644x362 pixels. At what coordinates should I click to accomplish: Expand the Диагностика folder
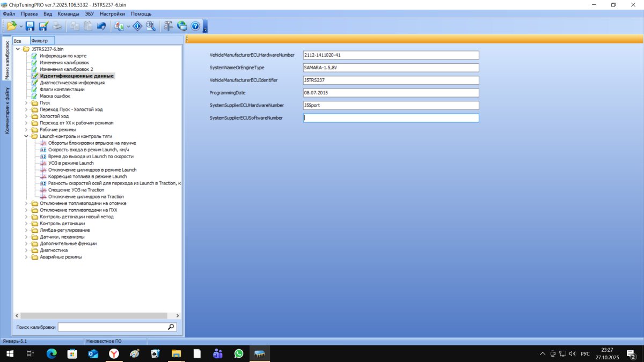coord(27,250)
